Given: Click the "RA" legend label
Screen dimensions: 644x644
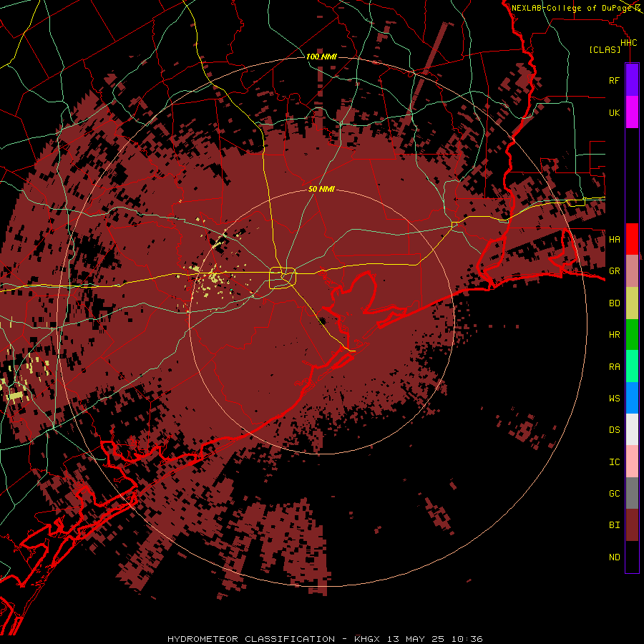Looking at the screenshot, I should click(x=614, y=367).
